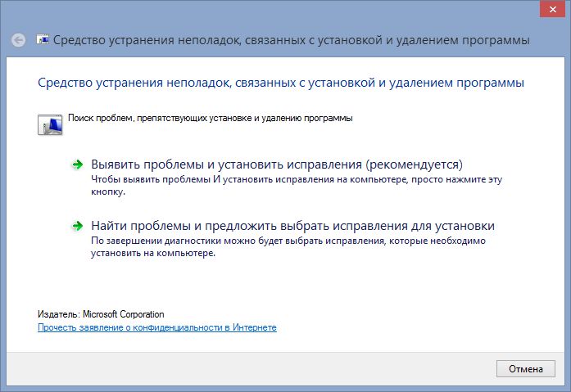Click the computer diagnostic icon beside 'Поиск проблем'
This screenshot has height=392, width=571.
coord(49,123)
